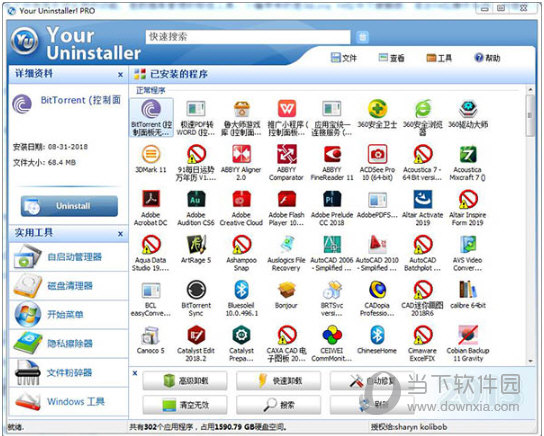This screenshot has height=436, width=544.
Task: Select the Acoustica Mixcraft 7 icon
Action: click(468, 154)
